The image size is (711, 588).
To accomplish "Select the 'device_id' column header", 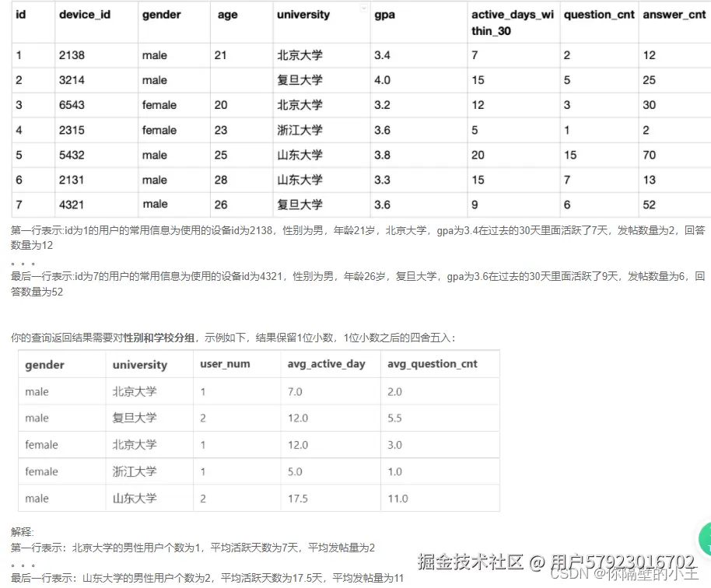I will pos(85,15).
